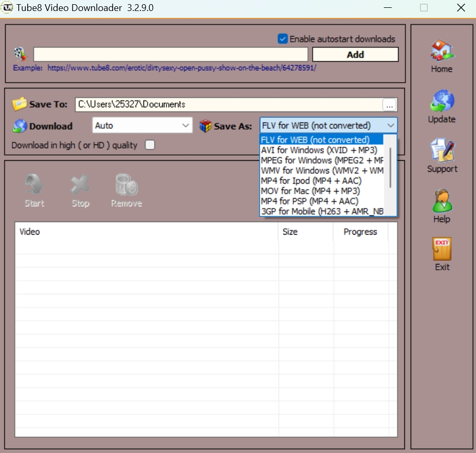Open the example tube8 URL link
The height and width of the screenshot is (453, 476).
pos(182,68)
